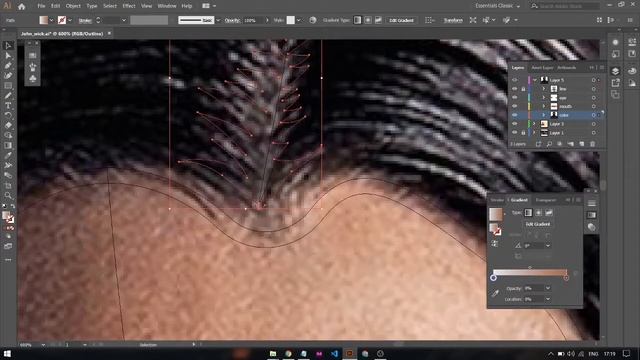This screenshot has width=640, height=360.
Task: Open Gradient panel hamburger menu
Action: click(x=578, y=200)
